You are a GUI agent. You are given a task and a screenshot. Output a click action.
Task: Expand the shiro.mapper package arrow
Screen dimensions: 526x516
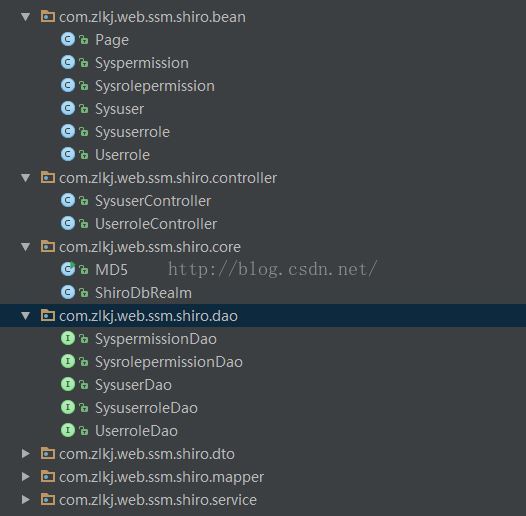tap(25, 477)
